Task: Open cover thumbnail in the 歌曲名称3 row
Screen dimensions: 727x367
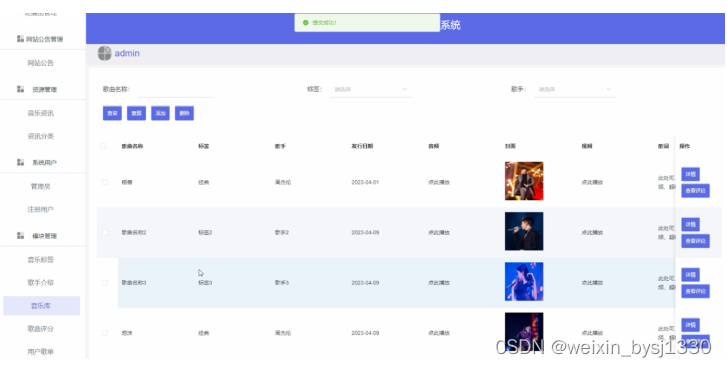Action: click(x=524, y=281)
